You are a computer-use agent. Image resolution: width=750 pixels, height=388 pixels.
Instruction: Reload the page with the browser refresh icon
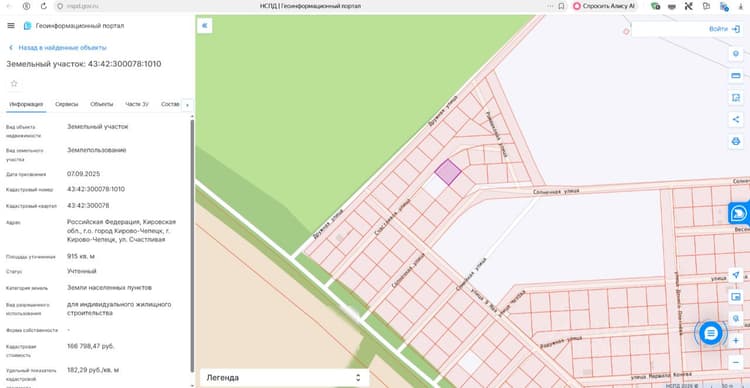tap(44, 6)
